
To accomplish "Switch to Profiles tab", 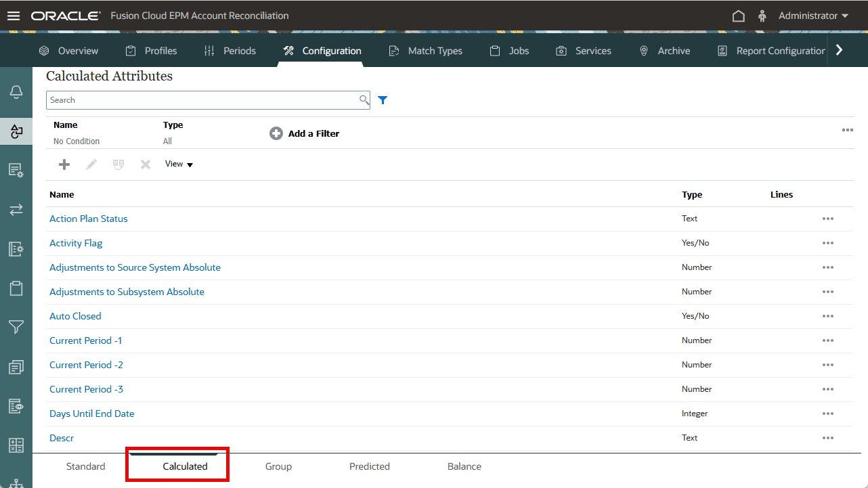I will [151, 51].
